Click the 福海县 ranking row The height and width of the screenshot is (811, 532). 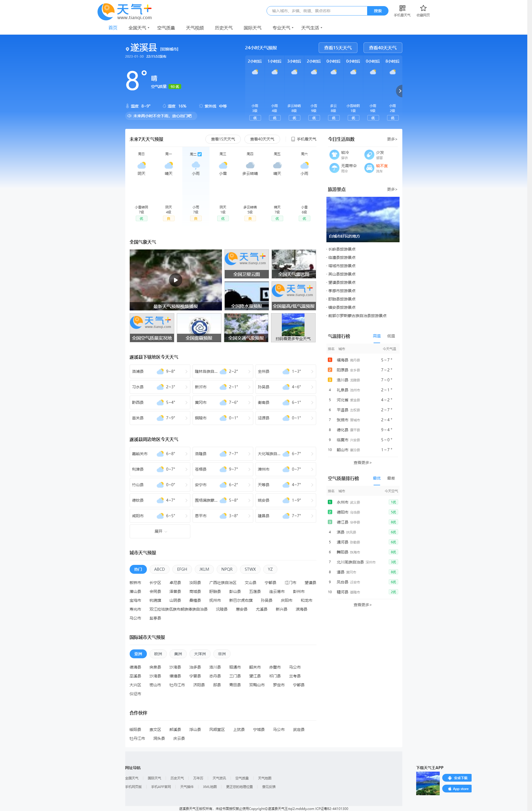click(x=362, y=360)
